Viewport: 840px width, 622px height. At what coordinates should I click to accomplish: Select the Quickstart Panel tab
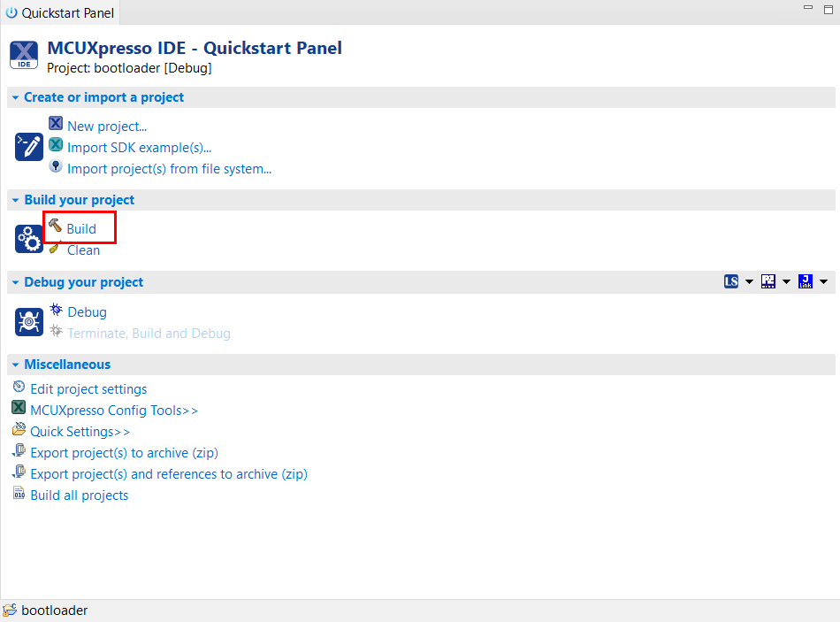coord(58,13)
